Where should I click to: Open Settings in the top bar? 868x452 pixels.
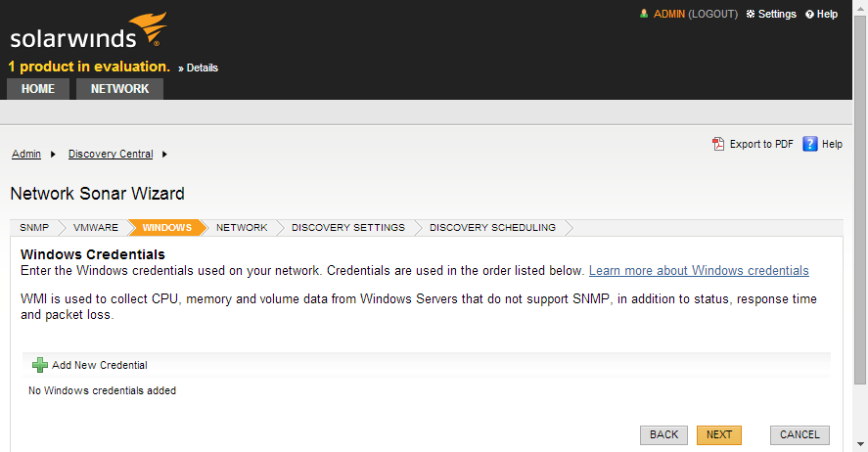pyautogui.click(x=777, y=14)
